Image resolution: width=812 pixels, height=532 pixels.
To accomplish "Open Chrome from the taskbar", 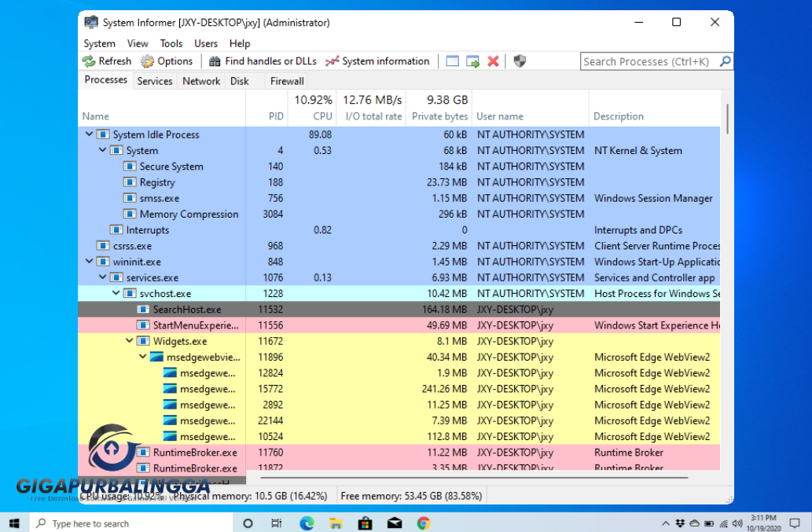I will (x=424, y=523).
